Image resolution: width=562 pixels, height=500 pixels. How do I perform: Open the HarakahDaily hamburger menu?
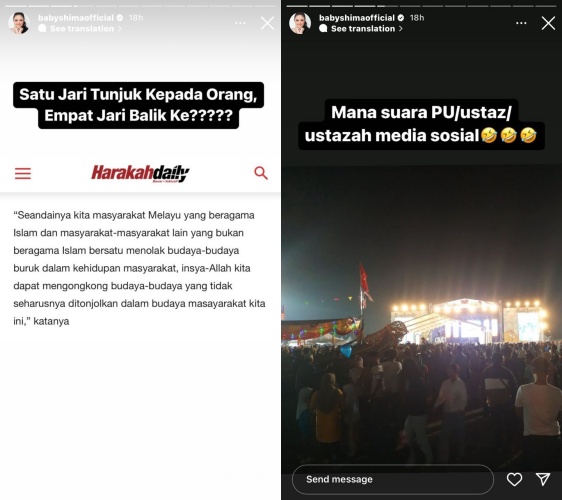[x=23, y=173]
